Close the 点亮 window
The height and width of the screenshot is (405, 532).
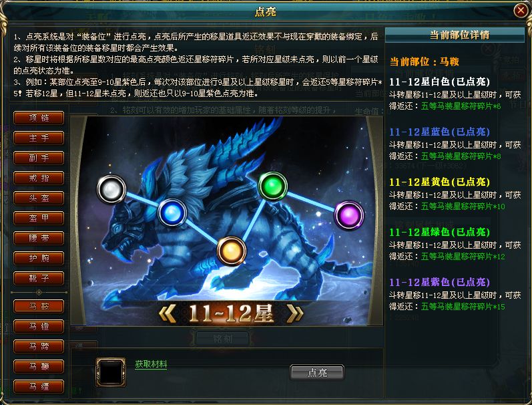[521, 11]
